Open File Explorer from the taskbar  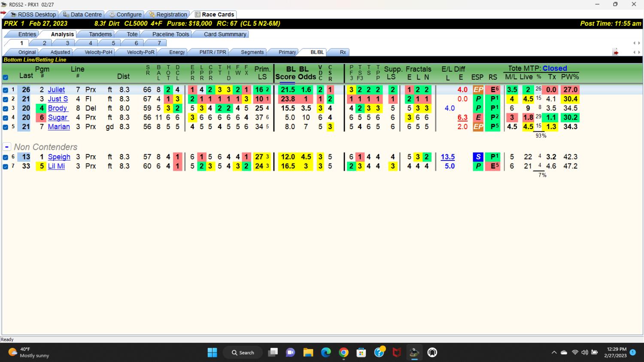click(x=308, y=353)
